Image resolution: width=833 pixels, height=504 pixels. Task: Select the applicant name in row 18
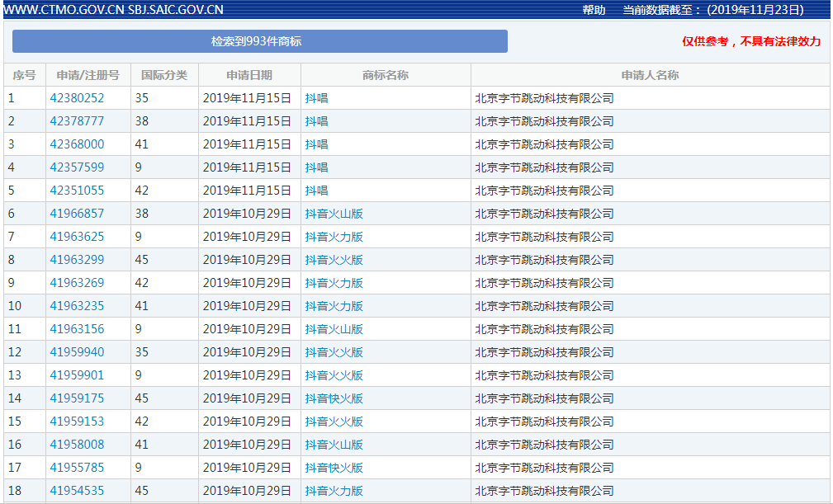point(545,491)
